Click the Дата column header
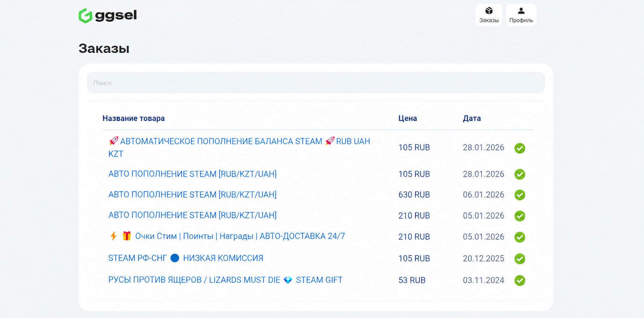The image size is (644, 318). [472, 118]
